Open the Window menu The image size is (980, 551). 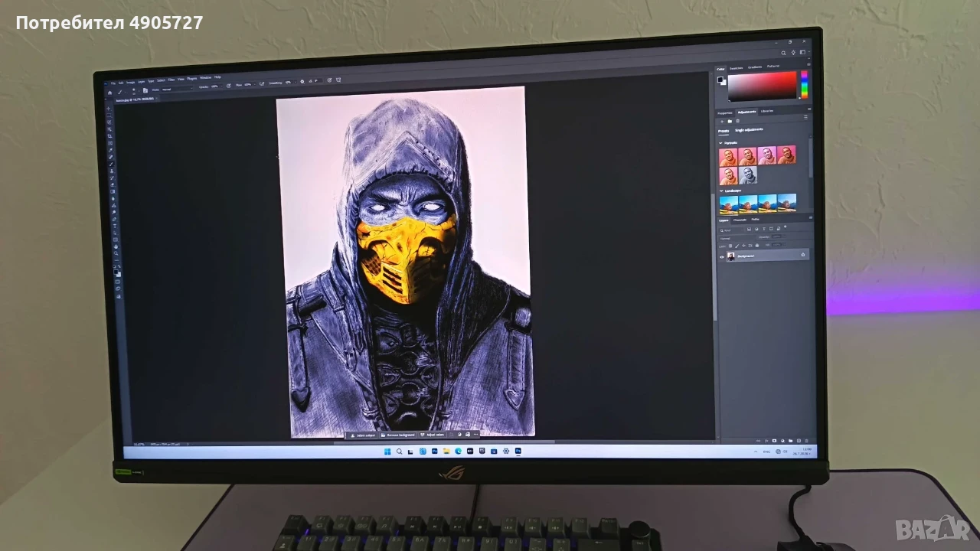[206, 78]
